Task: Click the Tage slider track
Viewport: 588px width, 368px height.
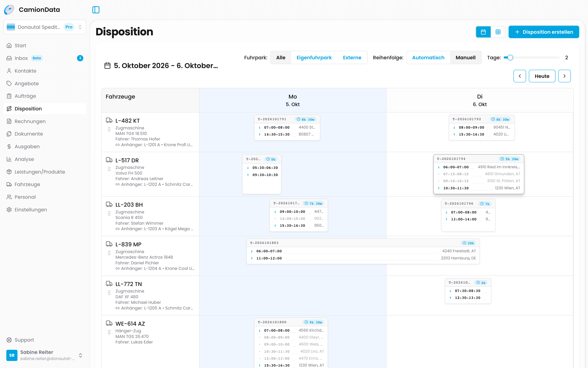Action: point(531,58)
